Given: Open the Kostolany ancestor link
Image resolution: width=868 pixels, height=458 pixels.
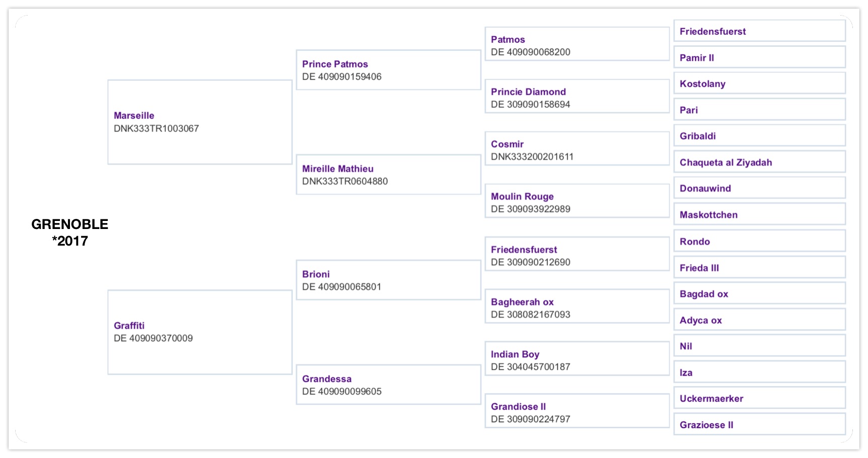Looking at the screenshot, I should pyautogui.click(x=702, y=84).
